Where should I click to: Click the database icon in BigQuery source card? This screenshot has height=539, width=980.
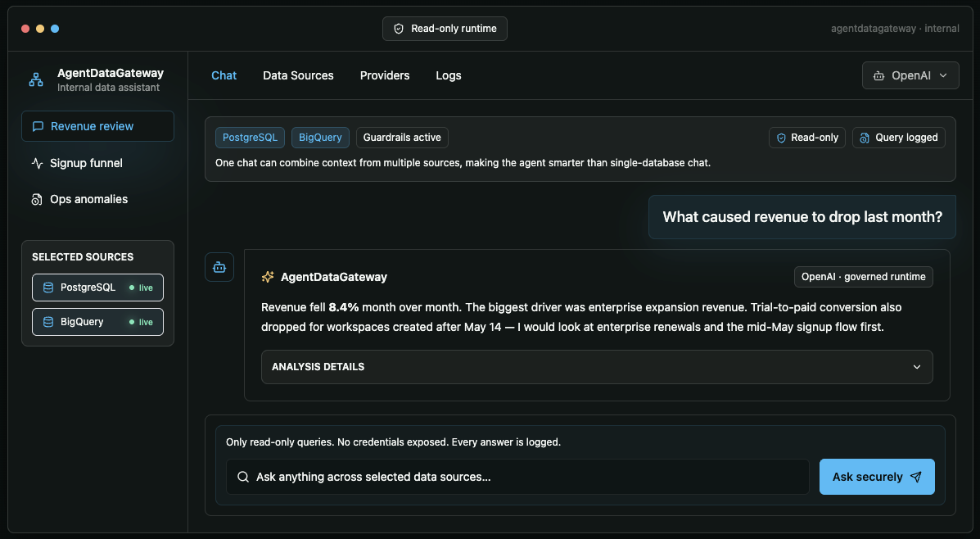pyautogui.click(x=48, y=322)
